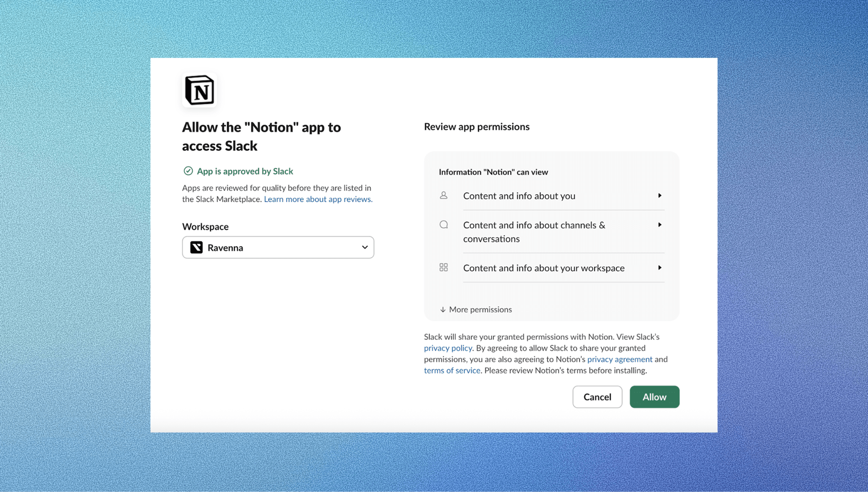Click the chevron next to 'Content and info about you'
Image resolution: width=868 pixels, height=492 pixels.
[x=659, y=195]
